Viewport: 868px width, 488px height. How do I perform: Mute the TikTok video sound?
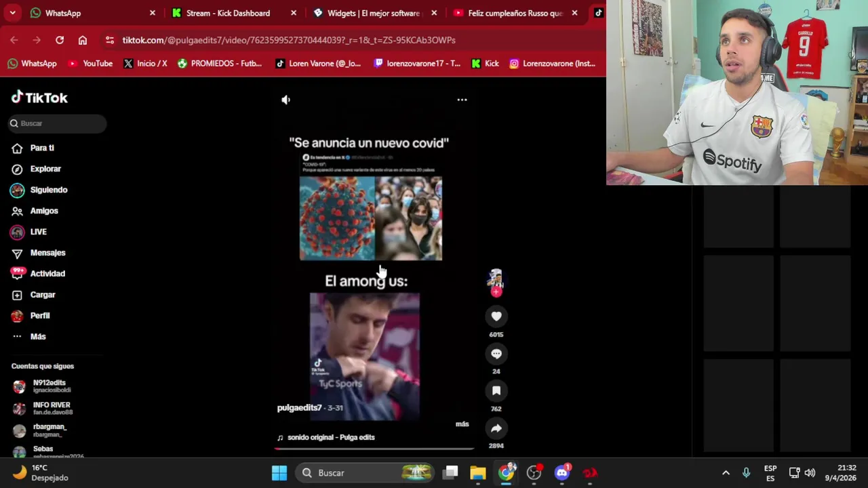pyautogui.click(x=285, y=100)
